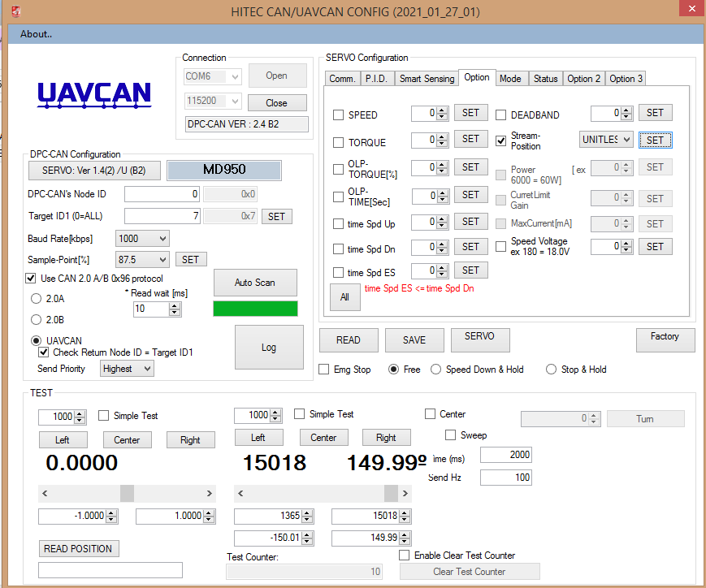Click the All button in Option tab
The height and width of the screenshot is (588, 706).
click(345, 297)
